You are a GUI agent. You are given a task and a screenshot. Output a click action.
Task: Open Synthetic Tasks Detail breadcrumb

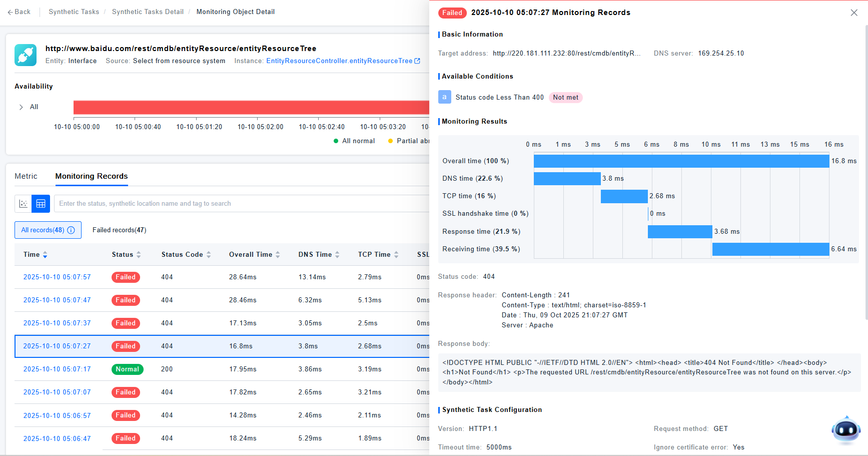(x=148, y=12)
